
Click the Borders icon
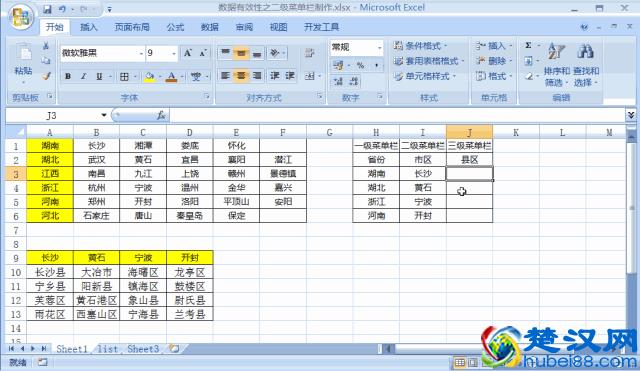pos(124,76)
